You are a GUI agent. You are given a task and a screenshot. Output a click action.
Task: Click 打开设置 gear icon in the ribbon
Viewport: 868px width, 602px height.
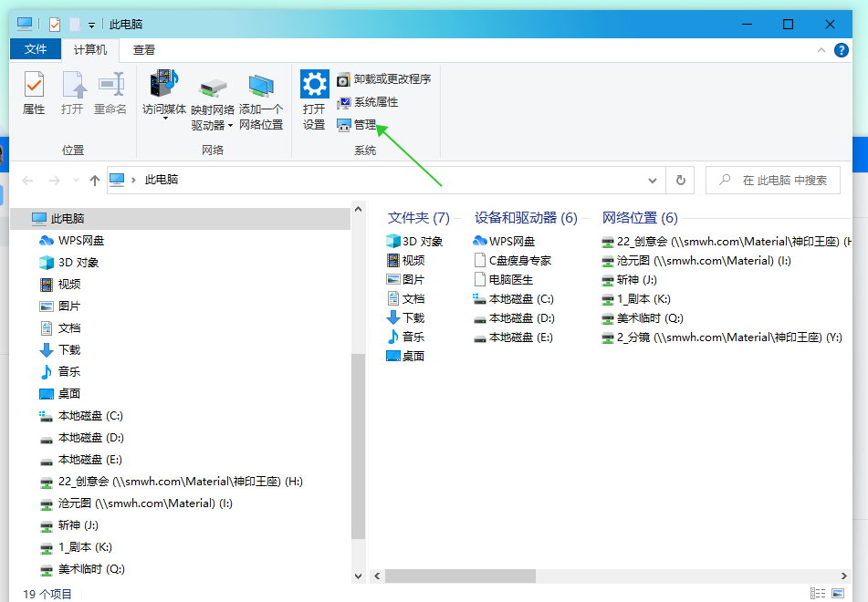click(x=314, y=99)
